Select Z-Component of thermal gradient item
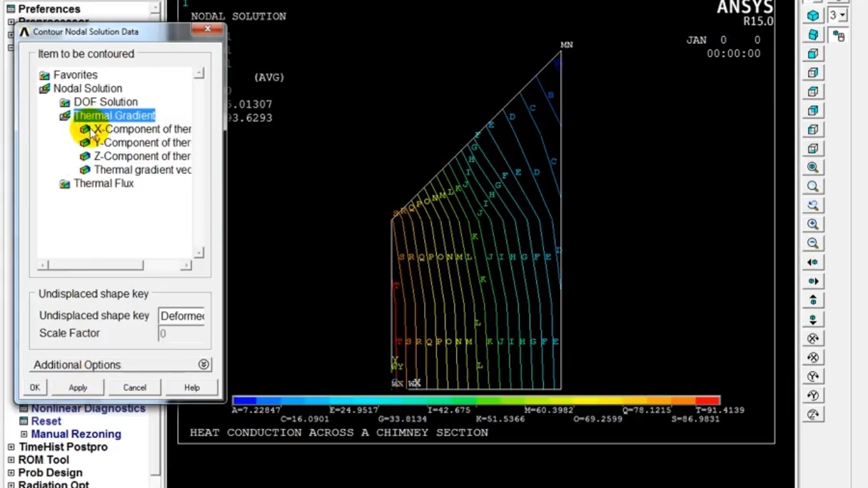Image resolution: width=868 pixels, height=488 pixels. click(x=142, y=157)
